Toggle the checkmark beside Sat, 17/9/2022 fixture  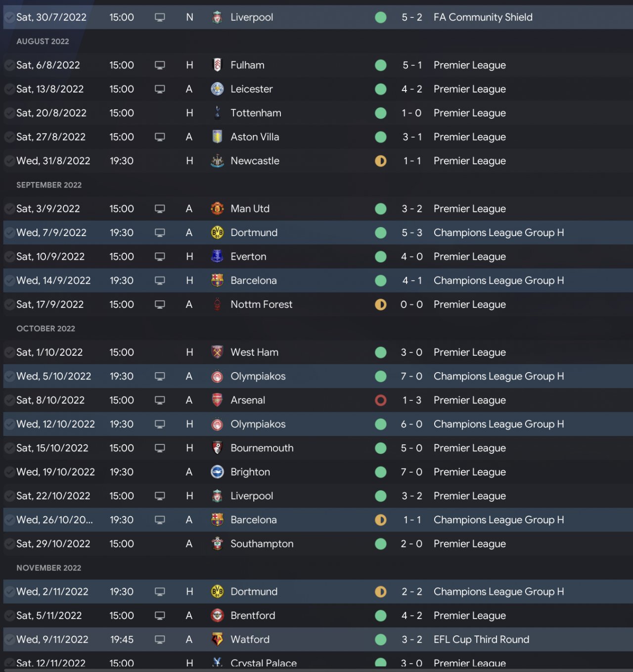click(9, 304)
